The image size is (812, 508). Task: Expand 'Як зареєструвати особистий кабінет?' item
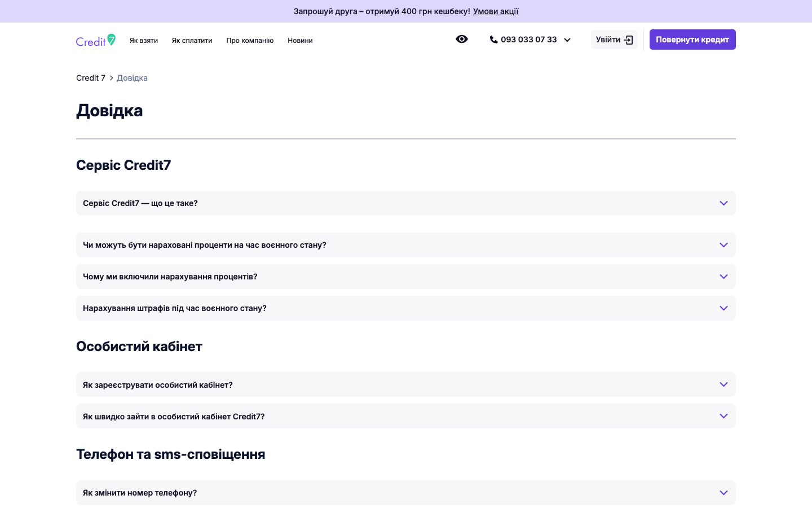point(723,384)
